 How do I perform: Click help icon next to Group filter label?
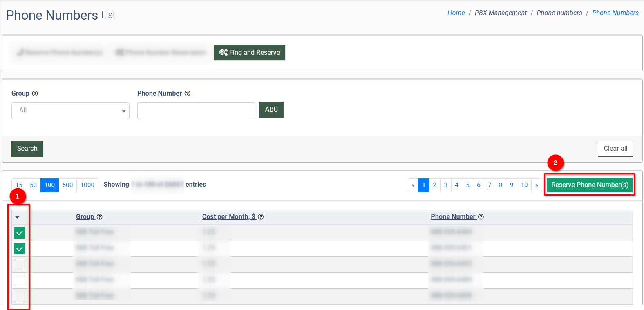click(35, 94)
